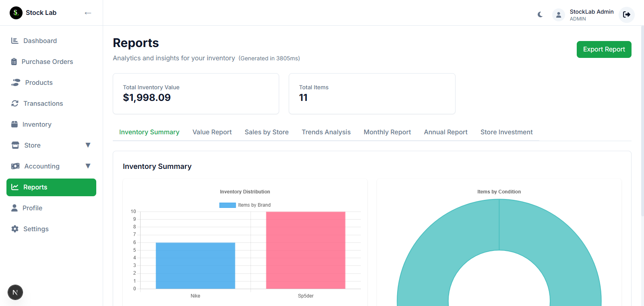
Task: Expand the Store submenu arrow
Action: tap(88, 145)
